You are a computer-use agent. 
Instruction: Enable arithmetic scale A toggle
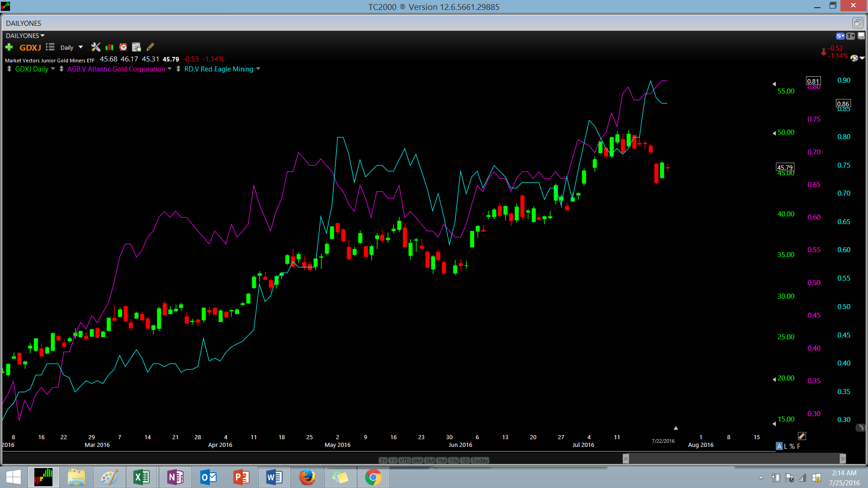tap(779, 446)
